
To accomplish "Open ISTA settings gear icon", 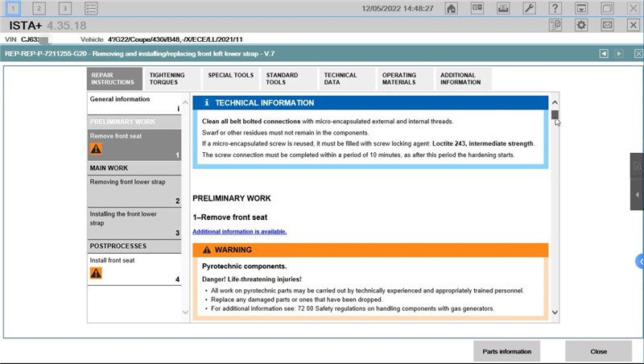I will tap(580, 25).
